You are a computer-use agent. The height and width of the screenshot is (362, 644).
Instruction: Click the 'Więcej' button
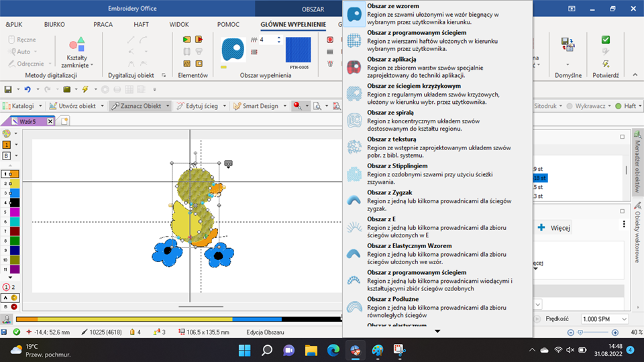[x=554, y=228]
